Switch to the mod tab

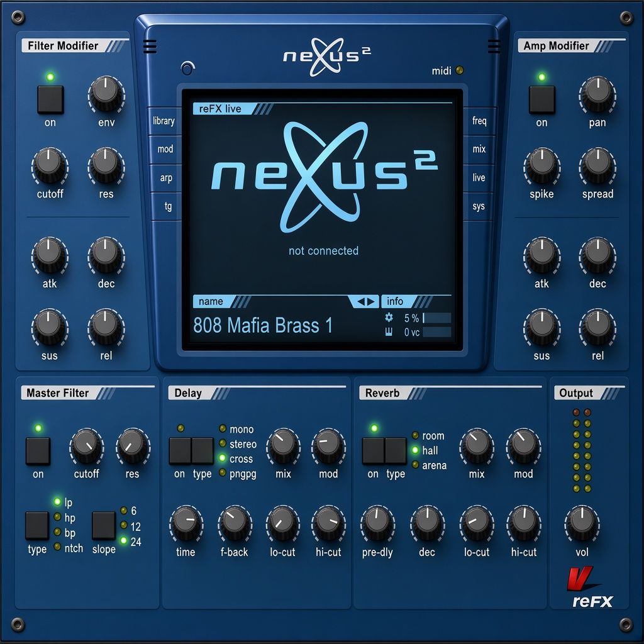point(165,149)
